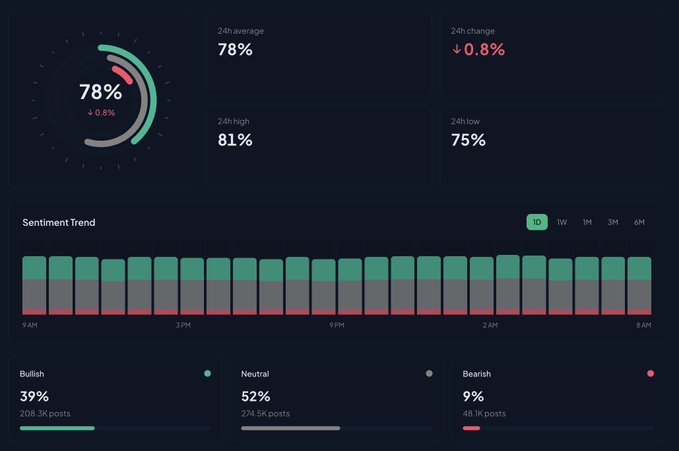Click the Bullish 39% value
Viewport: 679px width, 451px height.
[34, 396]
